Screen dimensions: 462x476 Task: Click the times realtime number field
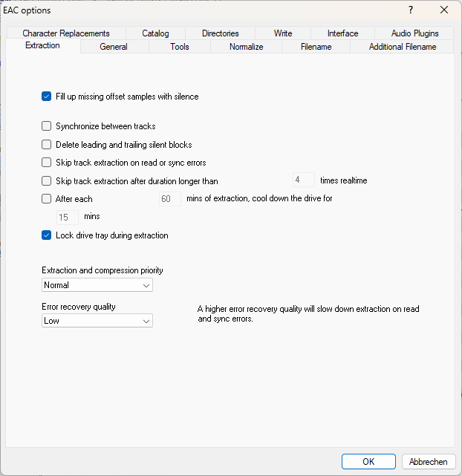[x=303, y=180]
